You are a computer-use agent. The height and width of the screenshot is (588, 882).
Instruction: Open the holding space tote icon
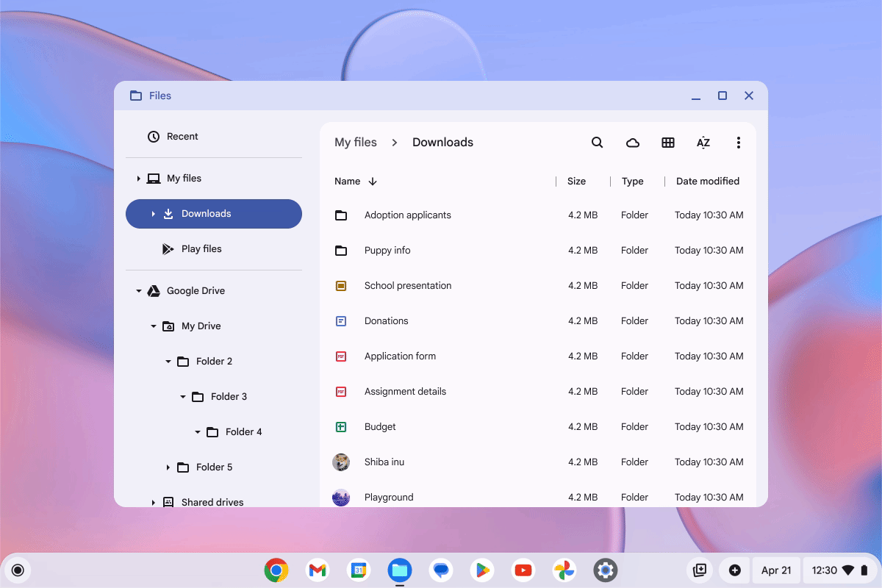[x=700, y=570]
